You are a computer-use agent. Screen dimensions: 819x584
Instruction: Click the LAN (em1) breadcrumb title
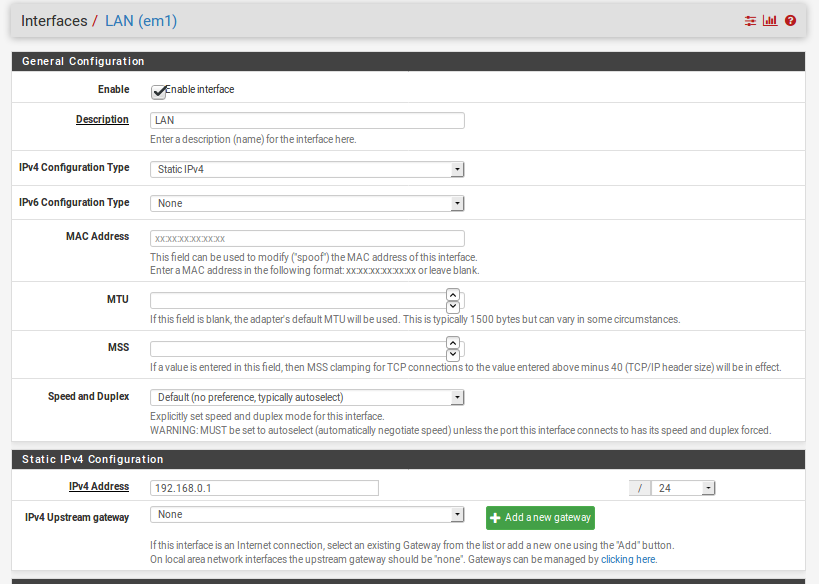pyautogui.click(x=141, y=21)
